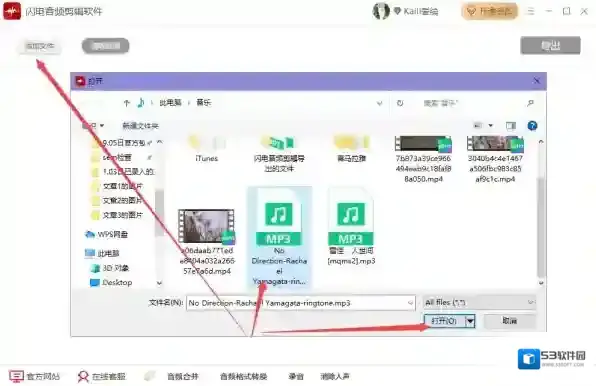Click the music note location icon

tap(141, 103)
